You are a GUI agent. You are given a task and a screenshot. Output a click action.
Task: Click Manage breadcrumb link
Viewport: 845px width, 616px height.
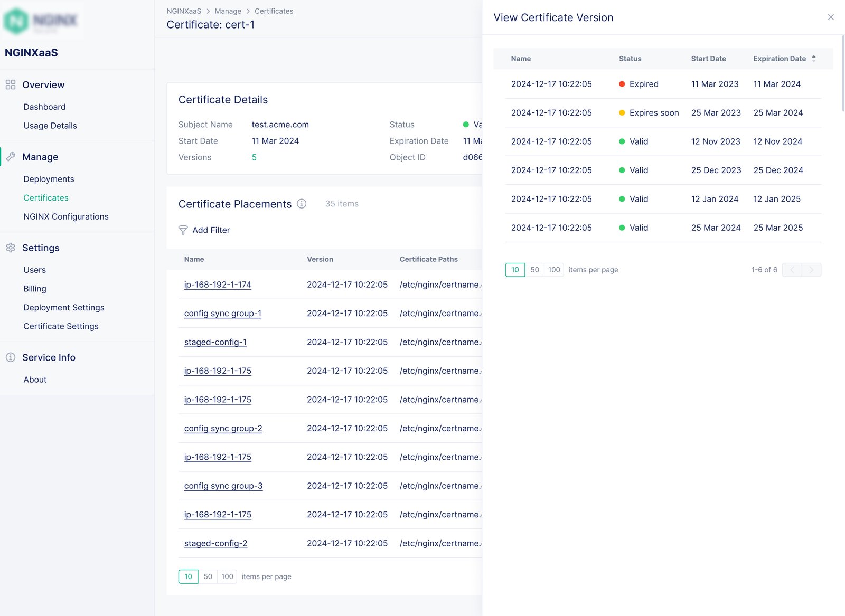click(x=228, y=11)
